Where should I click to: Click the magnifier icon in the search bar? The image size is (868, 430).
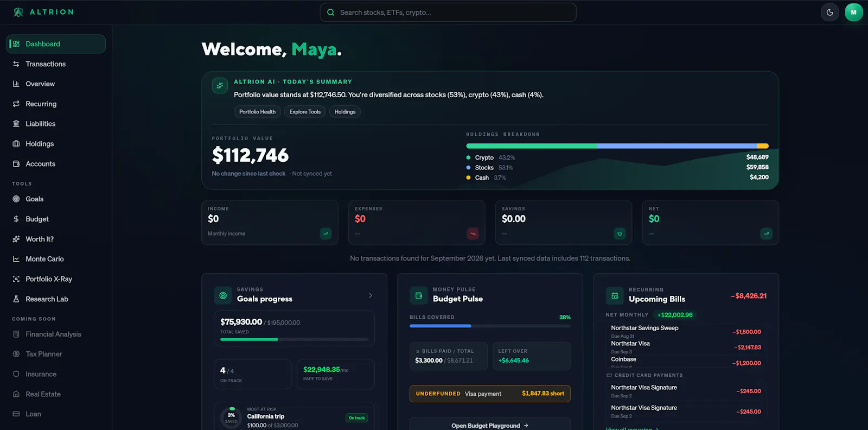point(330,12)
